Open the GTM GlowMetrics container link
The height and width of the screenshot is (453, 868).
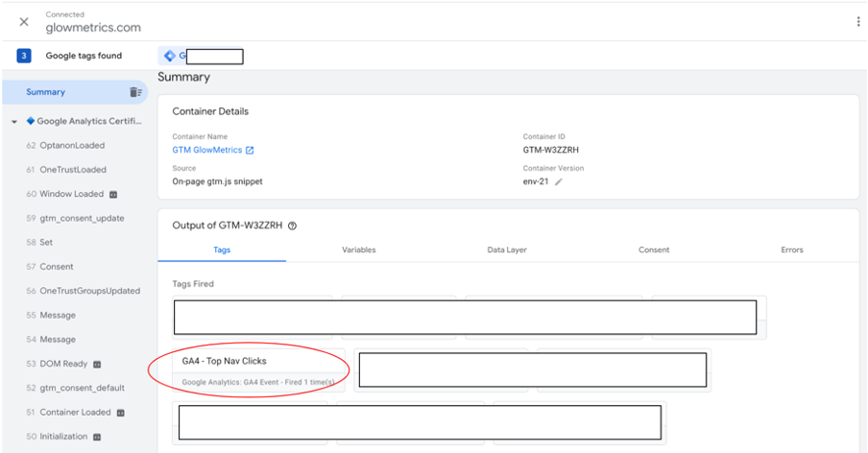[x=207, y=150]
